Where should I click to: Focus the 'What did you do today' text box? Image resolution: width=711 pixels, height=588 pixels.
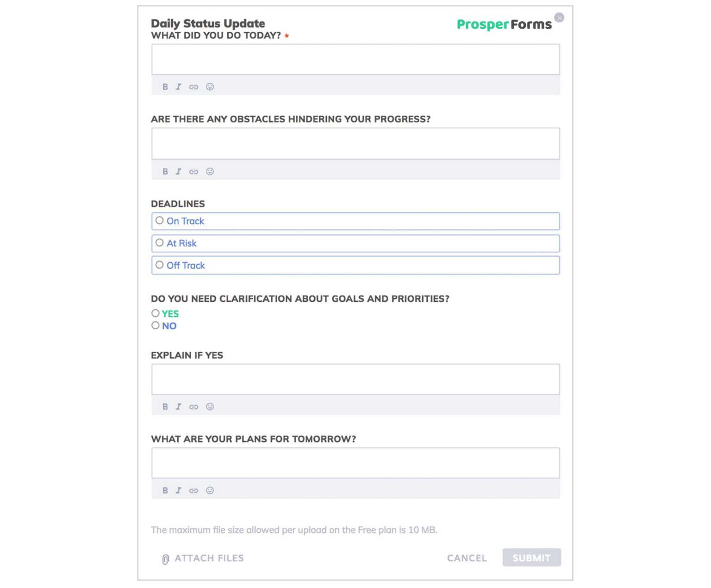pyautogui.click(x=355, y=60)
